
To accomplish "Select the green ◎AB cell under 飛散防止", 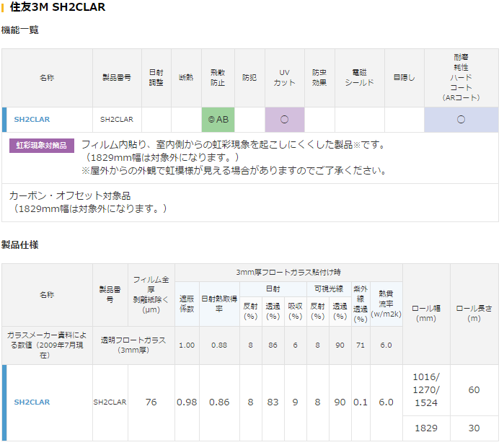I will click(x=218, y=119).
